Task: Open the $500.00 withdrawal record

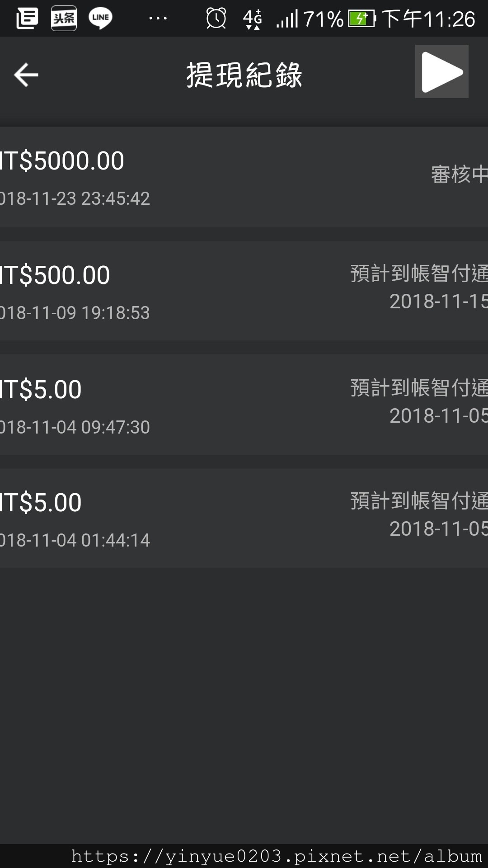Action: pyautogui.click(x=244, y=291)
